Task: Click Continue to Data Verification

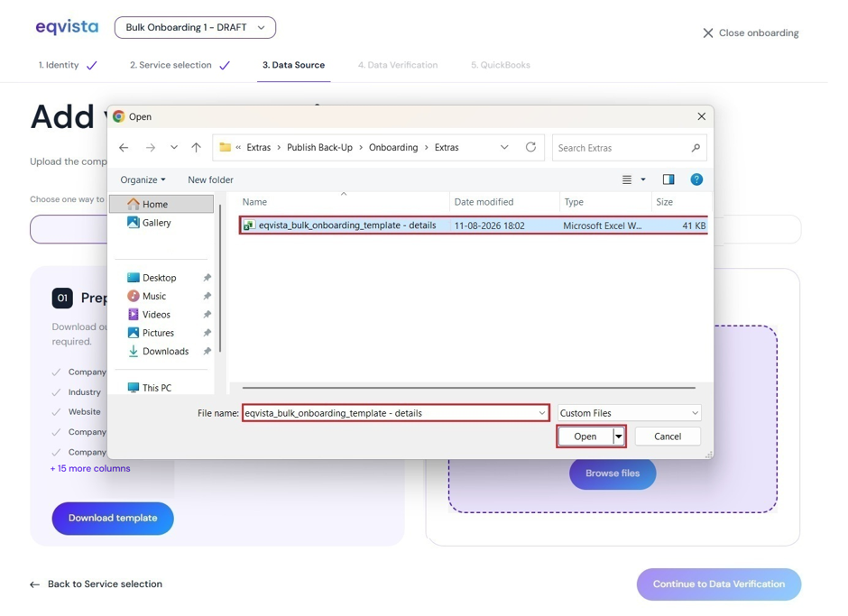Action: click(x=719, y=584)
